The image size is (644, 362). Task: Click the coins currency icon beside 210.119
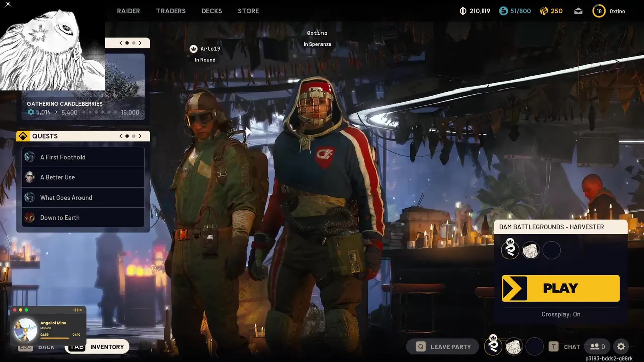(x=463, y=11)
